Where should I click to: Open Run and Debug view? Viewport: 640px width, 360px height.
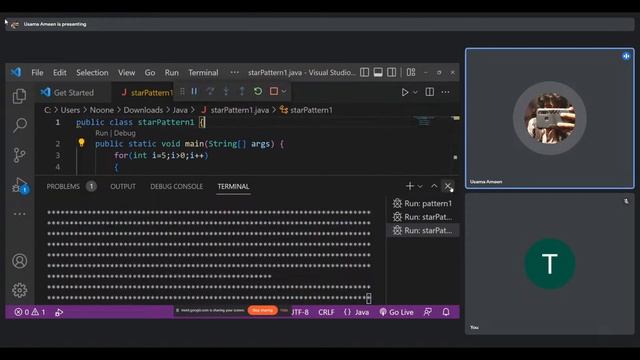[20, 185]
